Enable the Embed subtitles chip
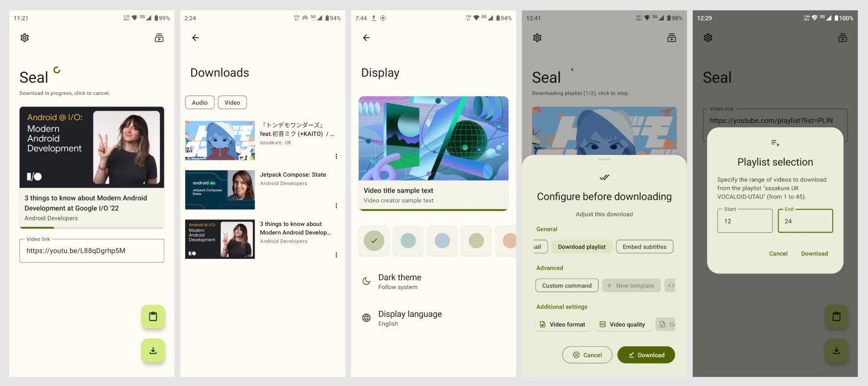The width and height of the screenshot is (868, 386). (x=645, y=247)
